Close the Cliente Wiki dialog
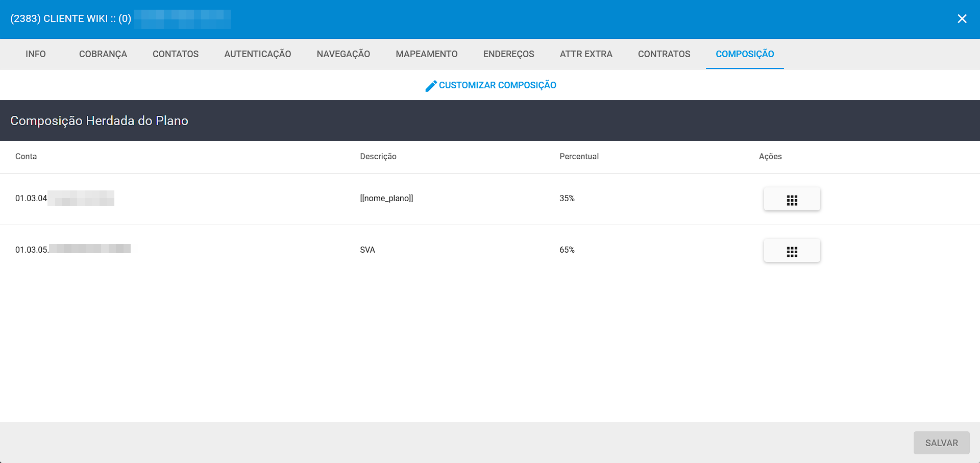 [x=962, y=19]
